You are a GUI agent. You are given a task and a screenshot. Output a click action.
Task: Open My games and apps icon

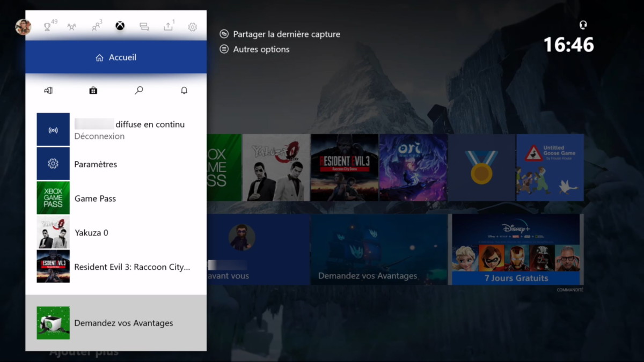pos(48,91)
